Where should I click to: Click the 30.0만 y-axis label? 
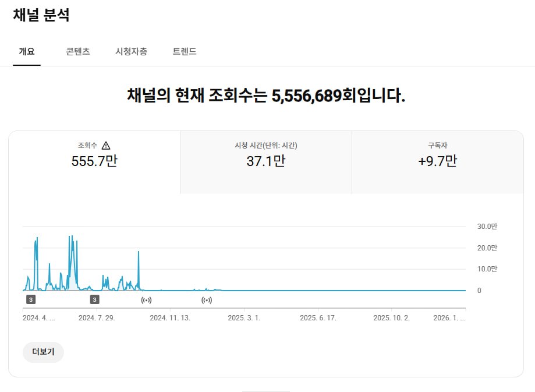coord(487,227)
